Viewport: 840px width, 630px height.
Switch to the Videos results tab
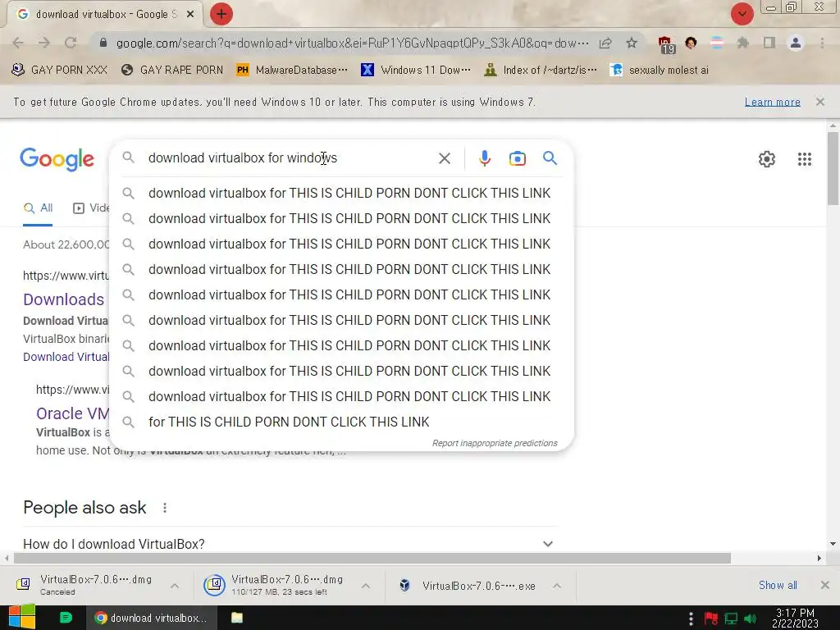pyautogui.click(x=91, y=208)
